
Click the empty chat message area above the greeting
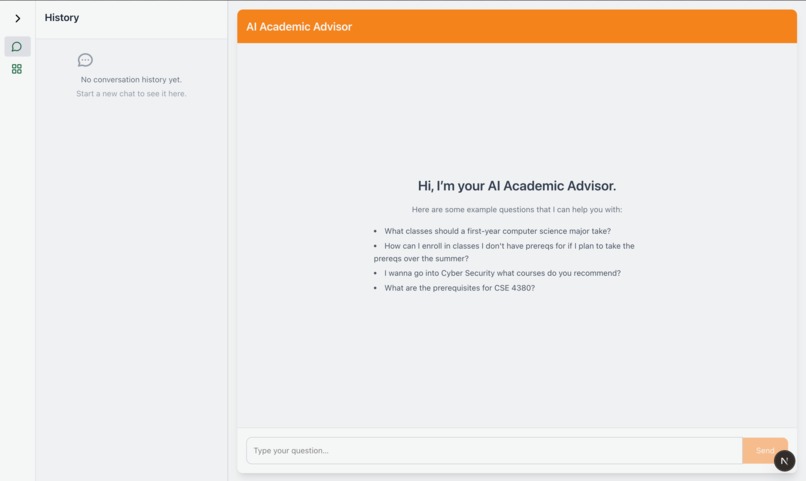(x=517, y=108)
